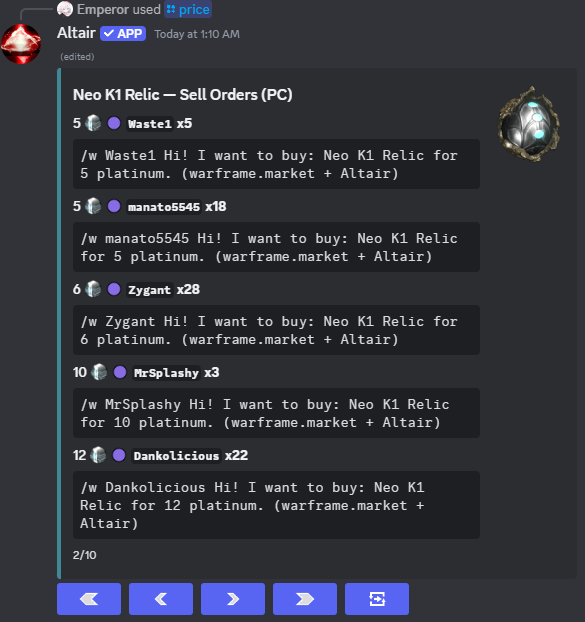Click the purple status dot beside Zygant
This screenshot has height=622, width=585.
coord(114,289)
